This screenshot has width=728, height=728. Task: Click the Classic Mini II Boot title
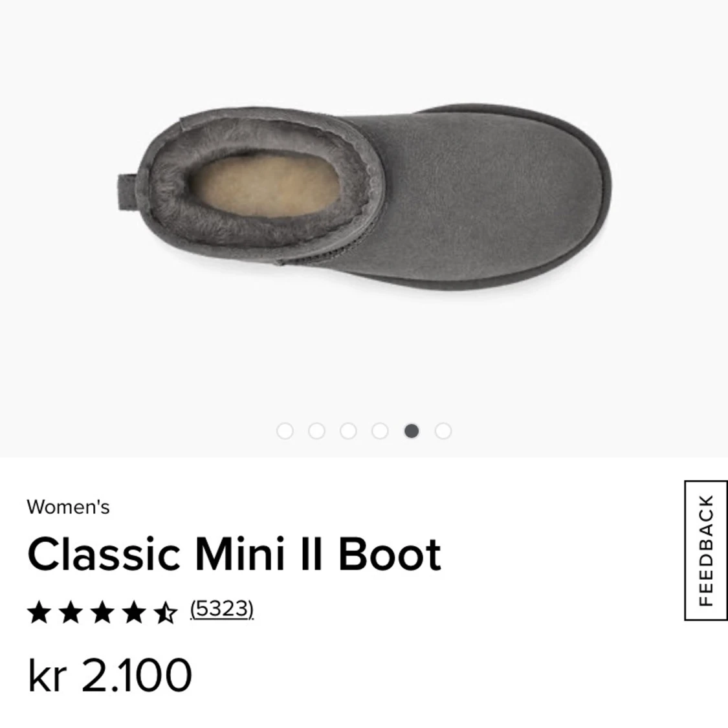(x=234, y=554)
